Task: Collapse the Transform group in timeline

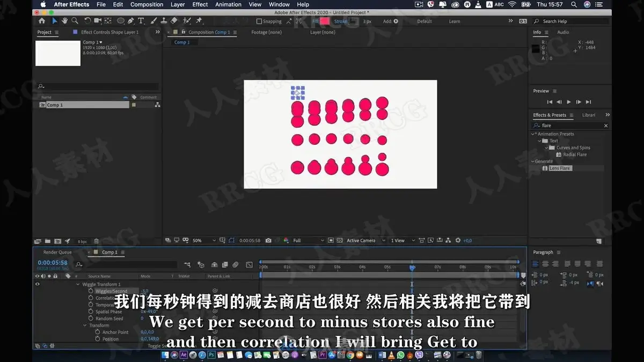Action: pyautogui.click(x=85, y=326)
